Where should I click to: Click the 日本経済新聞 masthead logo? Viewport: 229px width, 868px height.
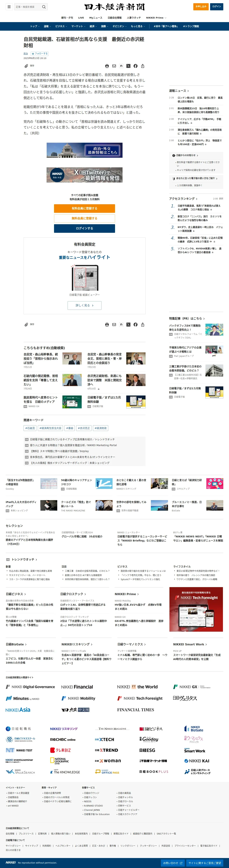coord(114,7)
